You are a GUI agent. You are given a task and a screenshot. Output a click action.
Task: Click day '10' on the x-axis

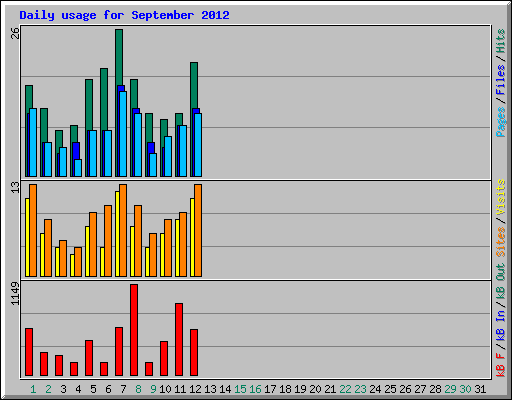[x=165, y=389]
